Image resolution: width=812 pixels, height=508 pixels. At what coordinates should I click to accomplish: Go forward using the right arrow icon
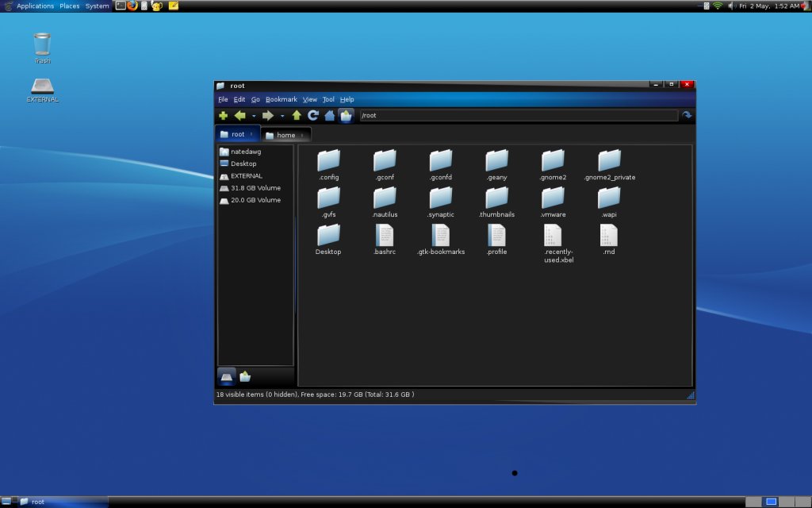pyautogui.click(x=268, y=116)
